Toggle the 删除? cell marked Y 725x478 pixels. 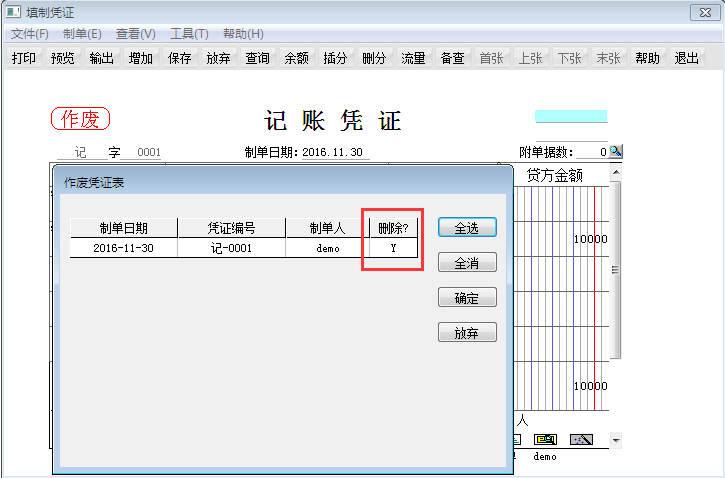coord(393,247)
